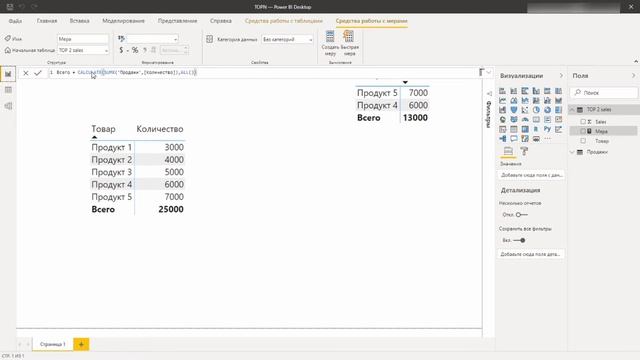640x360 pixels.
Task: Select the ribbon chart visual
Action: click(x=558, y=100)
